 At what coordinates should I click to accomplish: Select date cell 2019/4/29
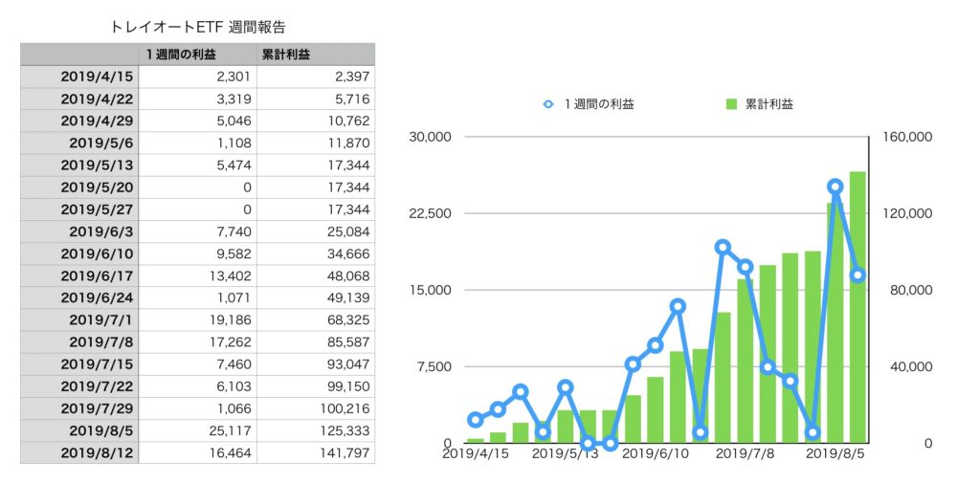pos(79,121)
